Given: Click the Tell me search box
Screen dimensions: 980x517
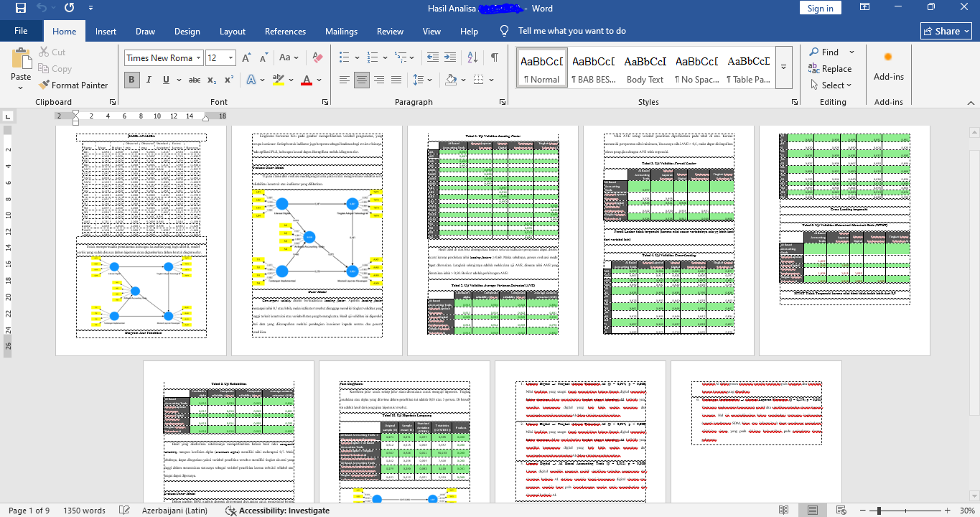Looking at the screenshot, I should pyautogui.click(x=571, y=31).
